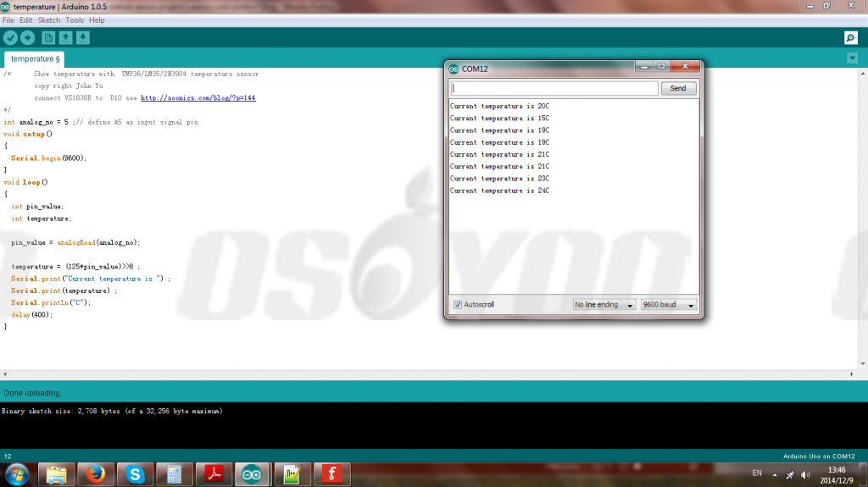868x487 pixels.
Task: Click the serial monitor text input field
Action: [x=554, y=88]
